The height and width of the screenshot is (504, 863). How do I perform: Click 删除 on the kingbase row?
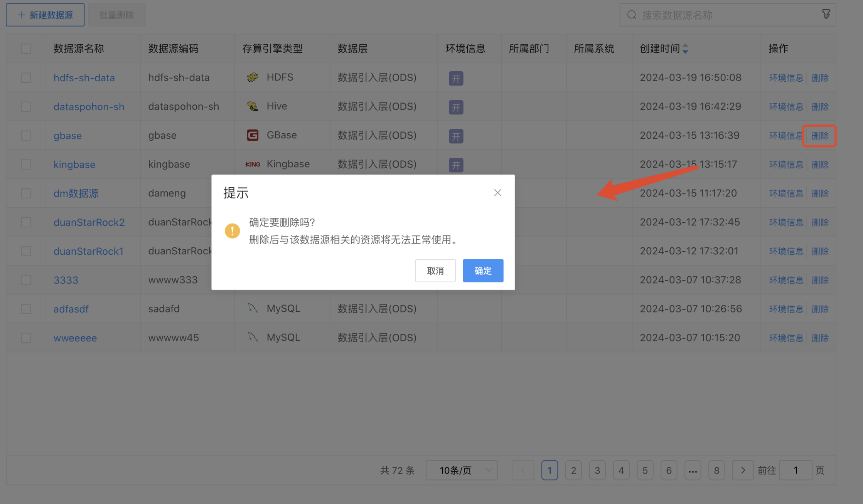tap(820, 164)
